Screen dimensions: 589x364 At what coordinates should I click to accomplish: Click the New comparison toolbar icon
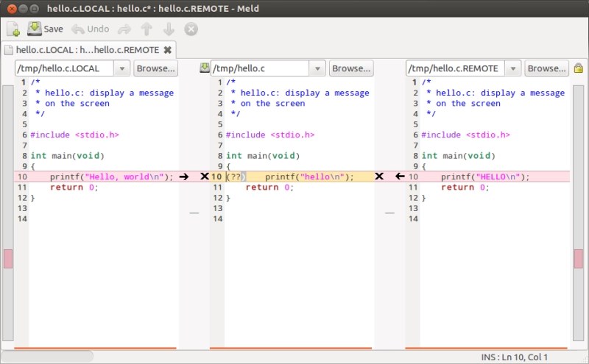[13, 29]
